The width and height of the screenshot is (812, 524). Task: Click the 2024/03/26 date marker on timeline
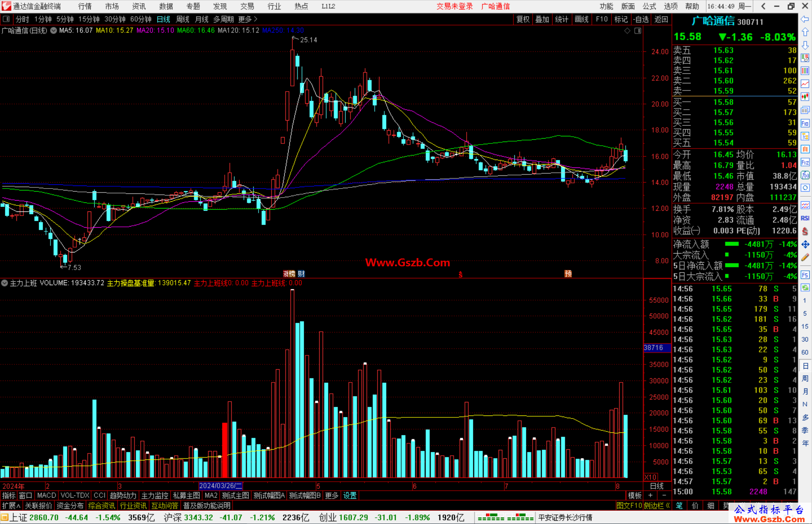221,486
